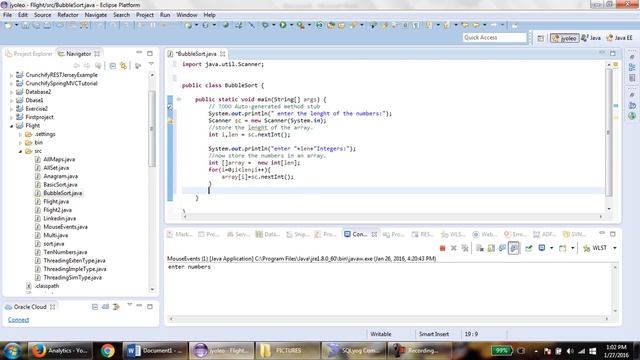Clear the console output icon
Viewport: 640px width, 360px height.
480,248
